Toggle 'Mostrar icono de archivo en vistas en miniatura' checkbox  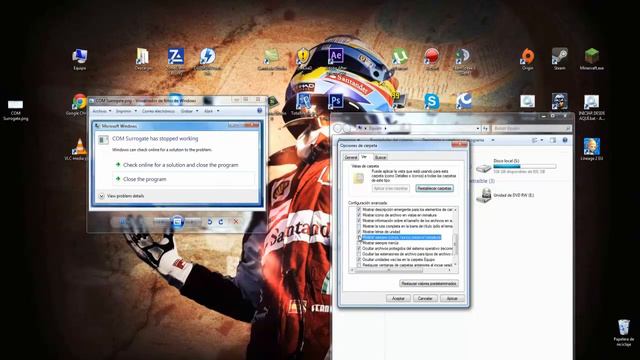359,215
